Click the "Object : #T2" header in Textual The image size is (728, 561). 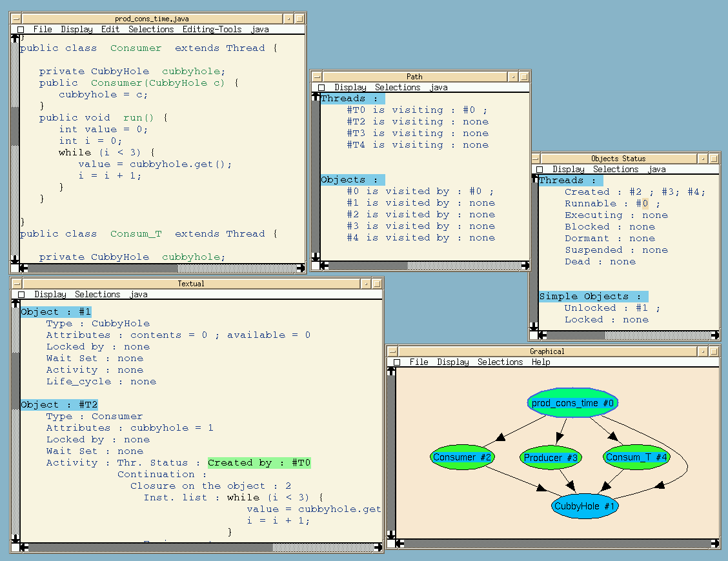click(59, 404)
